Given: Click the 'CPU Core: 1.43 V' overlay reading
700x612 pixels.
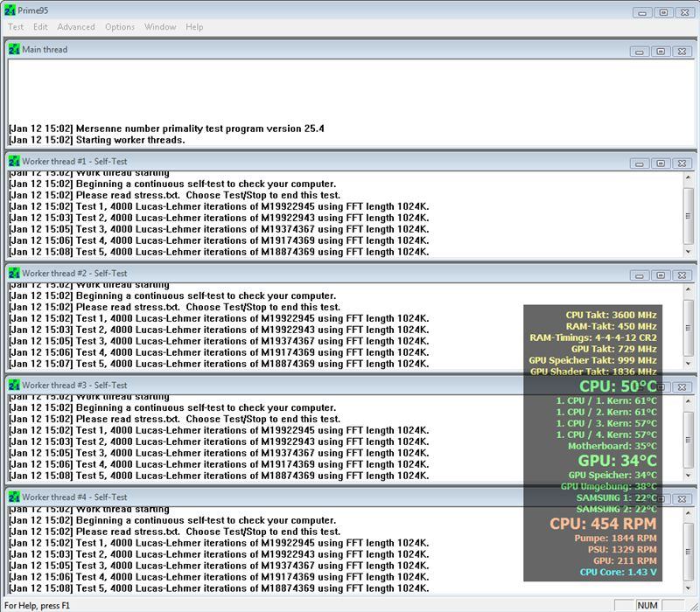Looking at the screenshot, I should pyautogui.click(x=619, y=572).
